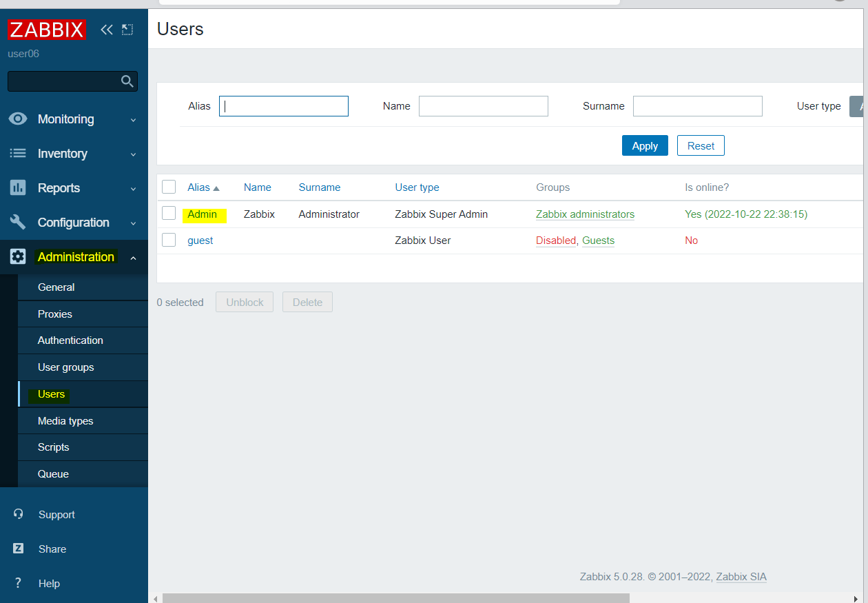Screen dimensions: 868x603
Task: Tick the checkbox for guest row
Action: coord(169,240)
